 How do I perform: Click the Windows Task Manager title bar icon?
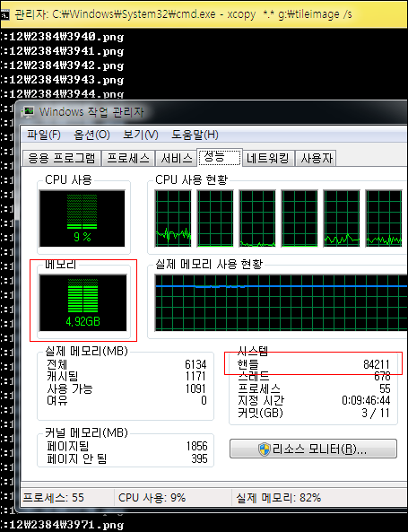(28, 111)
